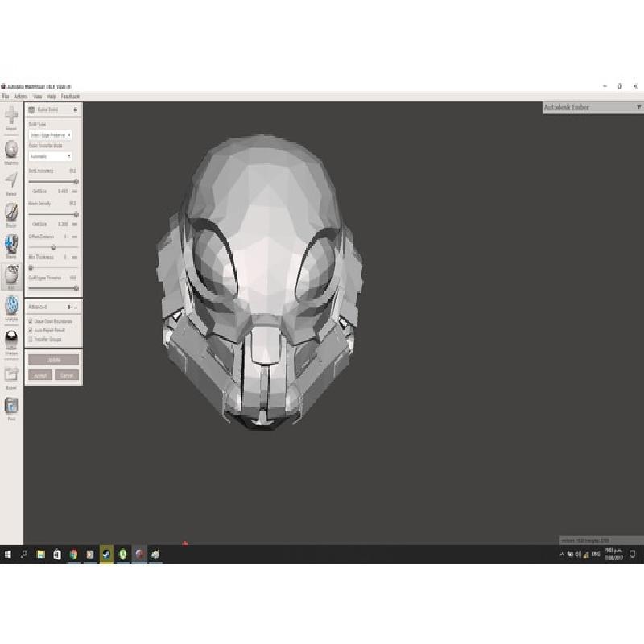Image resolution: width=644 pixels, height=644 pixels.
Task: Open the Analysis tool
Action: (x=11, y=309)
